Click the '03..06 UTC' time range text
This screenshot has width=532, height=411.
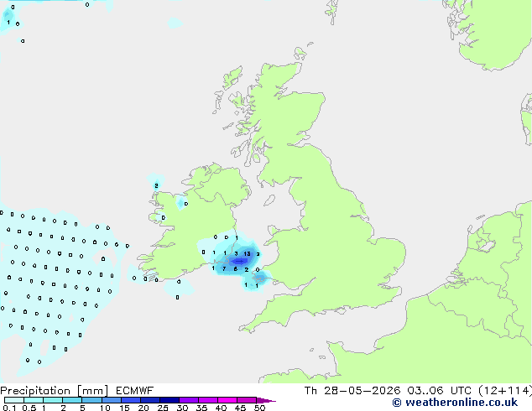439,391
